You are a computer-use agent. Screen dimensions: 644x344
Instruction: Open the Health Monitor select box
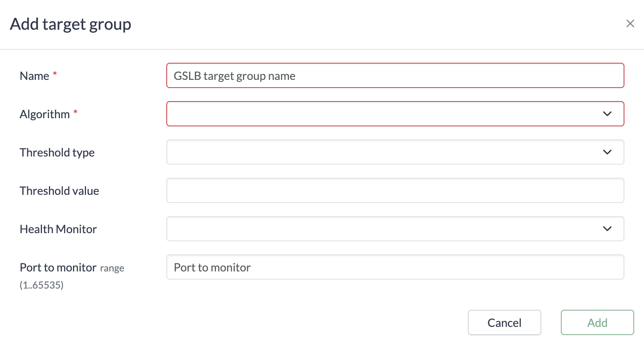coord(383,229)
